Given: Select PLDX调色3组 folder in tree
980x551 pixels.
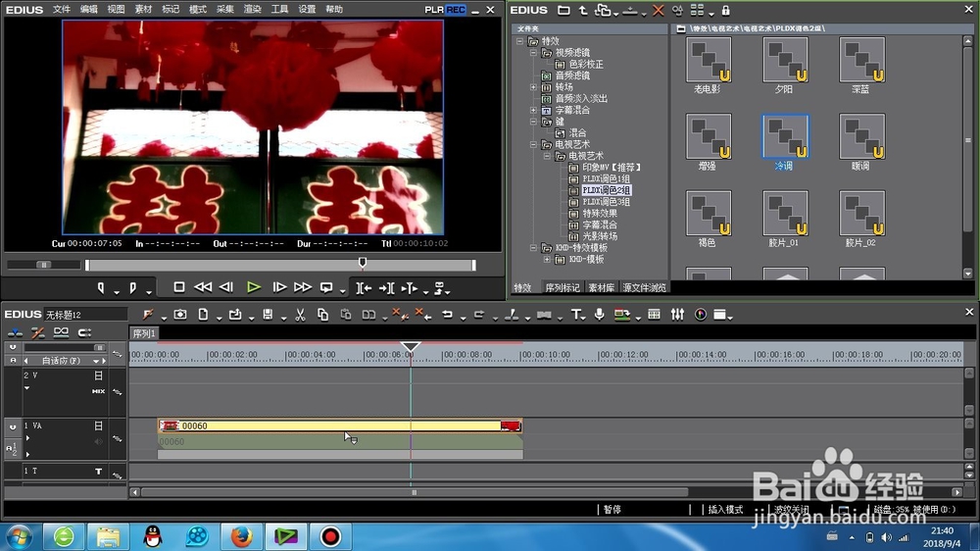Looking at the screenshot, I should click(x=606, y=202).
